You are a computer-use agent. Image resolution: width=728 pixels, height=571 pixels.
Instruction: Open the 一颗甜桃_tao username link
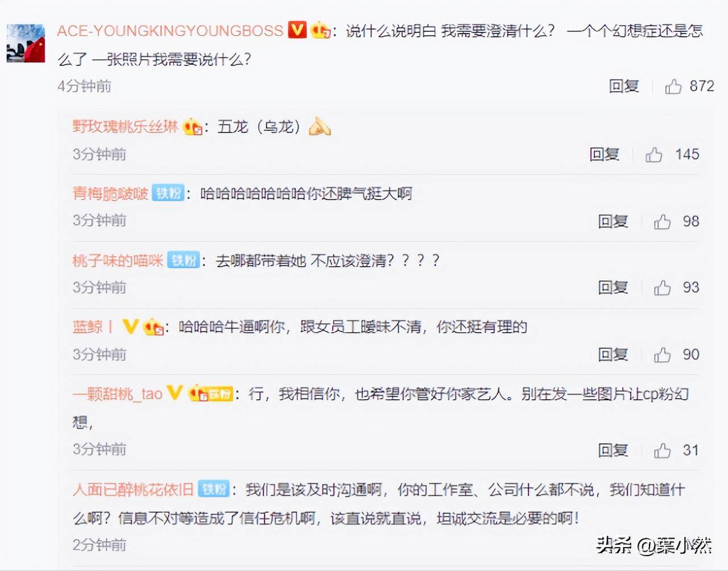118,394
